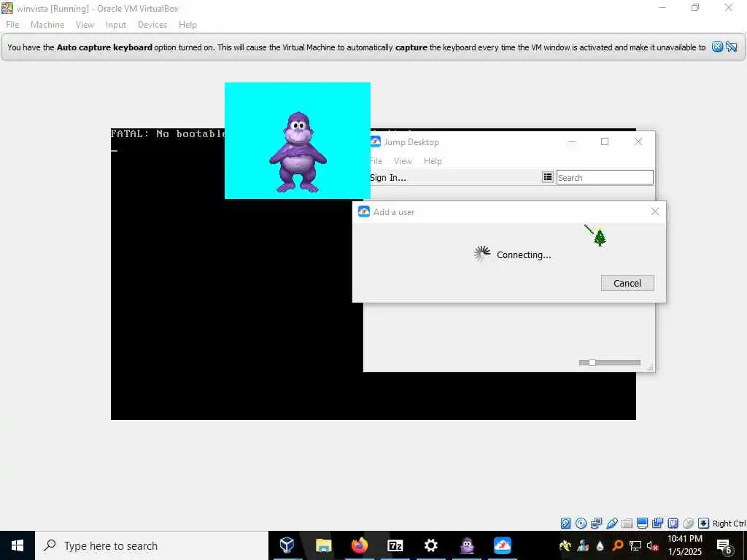Open the VirtualBox Devices menu
The width and height of the screenshot is (747, 560).
pos(152,25)
